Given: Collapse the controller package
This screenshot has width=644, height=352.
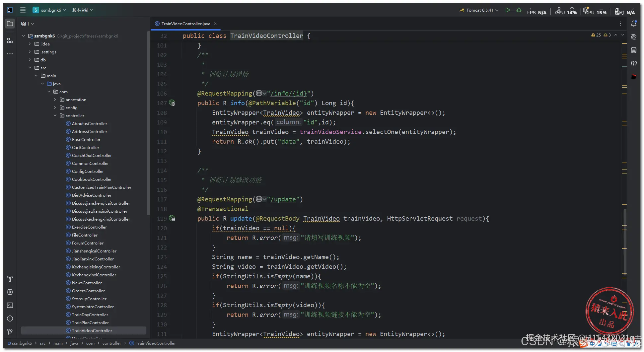Looking at the screenshot, I should point(55,115).
